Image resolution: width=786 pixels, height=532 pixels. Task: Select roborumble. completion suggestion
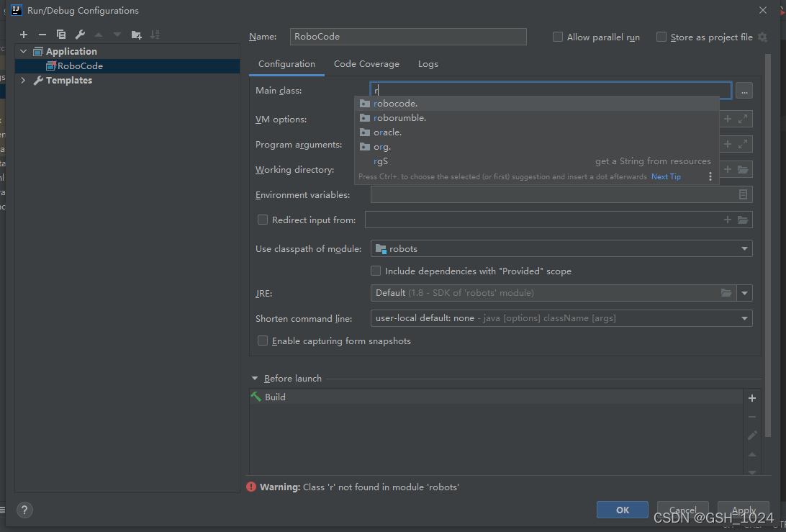pos(537,118)
